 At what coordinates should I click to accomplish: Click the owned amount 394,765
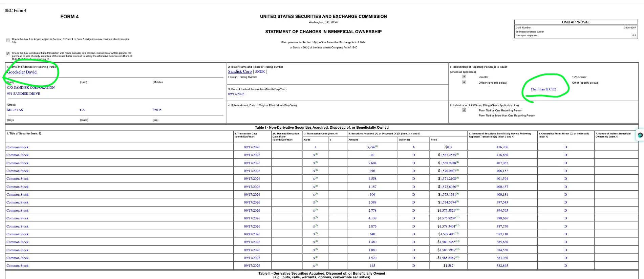[x=502, y=211]
